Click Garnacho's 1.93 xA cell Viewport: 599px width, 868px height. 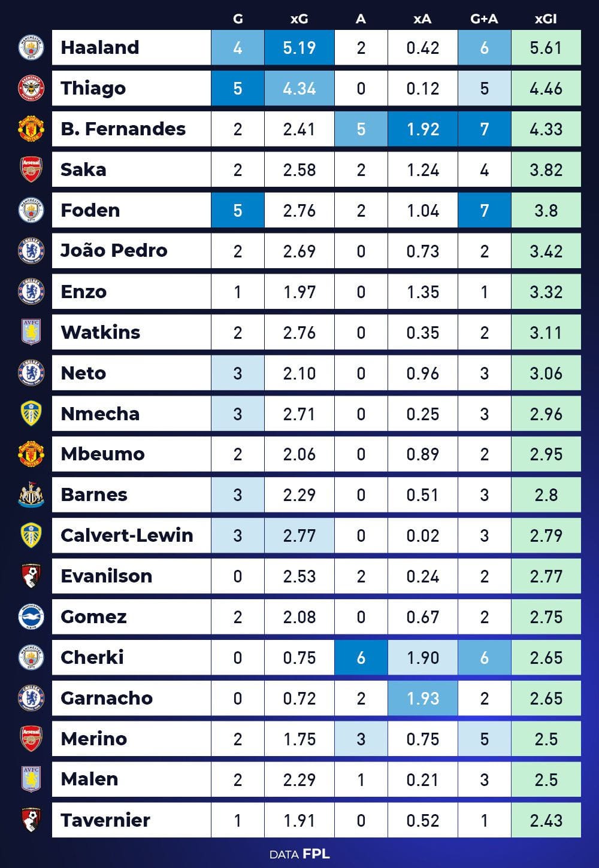[x=422, y=698]
